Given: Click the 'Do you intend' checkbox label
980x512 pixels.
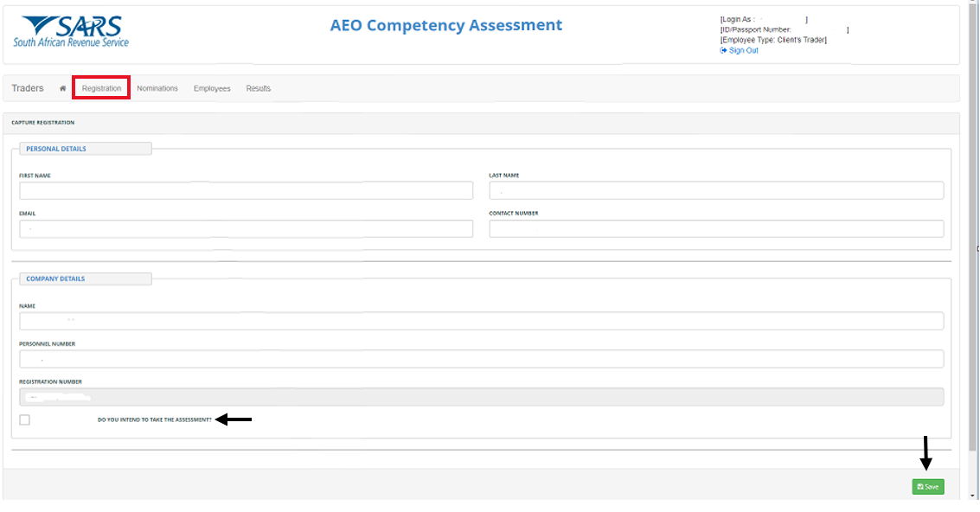Looking at the screenshot, I should click(x=155, y=419).
